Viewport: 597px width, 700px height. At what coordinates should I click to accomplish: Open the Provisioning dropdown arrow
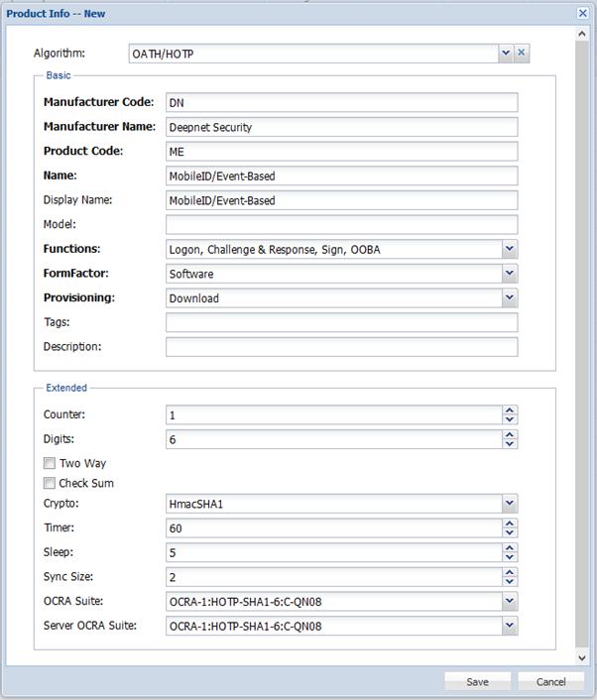point(510,297)
